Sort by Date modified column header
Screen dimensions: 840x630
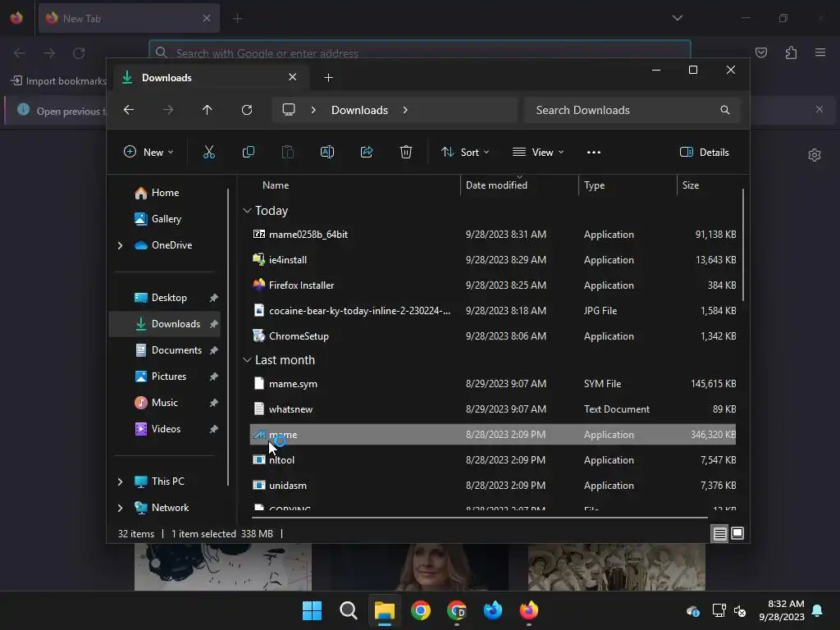click(496, 185)
